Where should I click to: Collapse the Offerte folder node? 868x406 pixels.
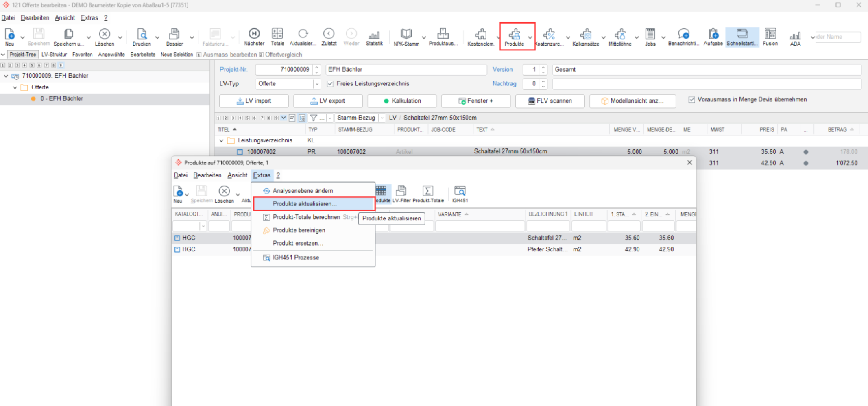pyautogui.click(x=15, y=87)
